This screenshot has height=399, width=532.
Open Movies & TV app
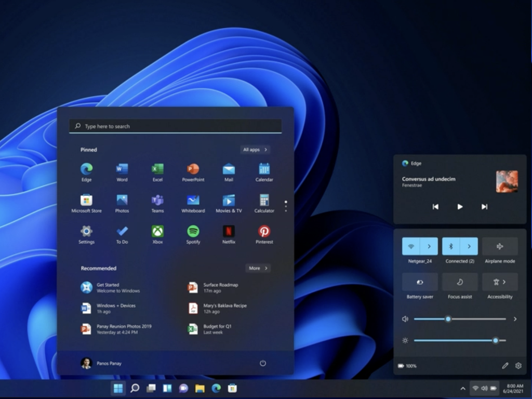point(229,204)
